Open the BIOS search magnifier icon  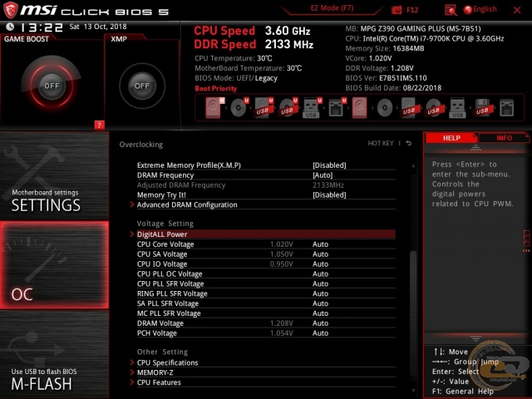click(x=451, y=10)
